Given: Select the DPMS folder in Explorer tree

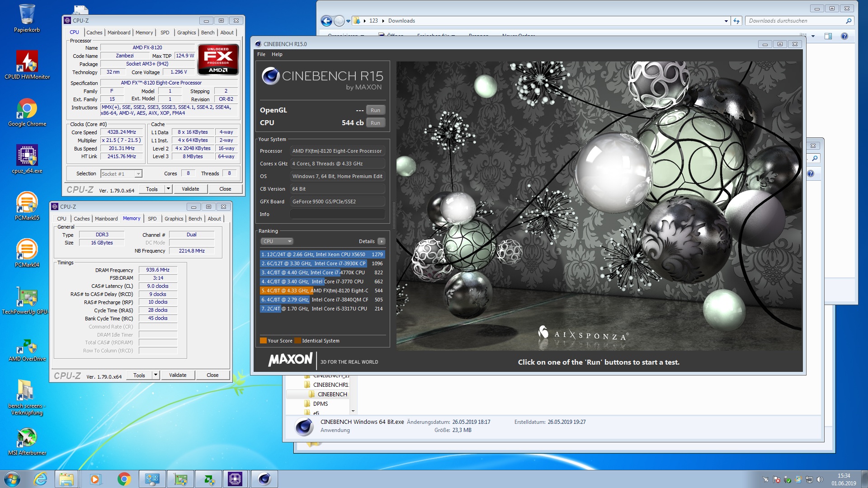Looking at the screenshot, I should (321, 404).
